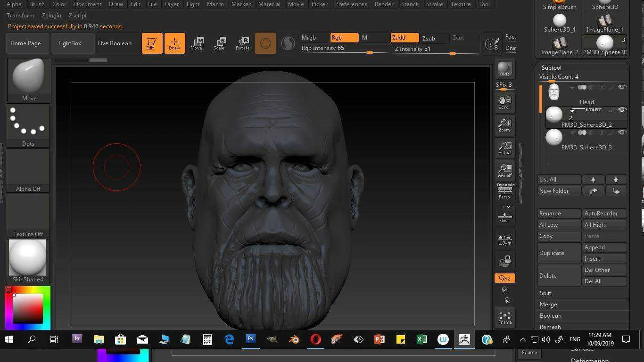Open Alpha Off selector
This screenshot has height=362, width=644.
pyautogui.click(x=28, y=171)
